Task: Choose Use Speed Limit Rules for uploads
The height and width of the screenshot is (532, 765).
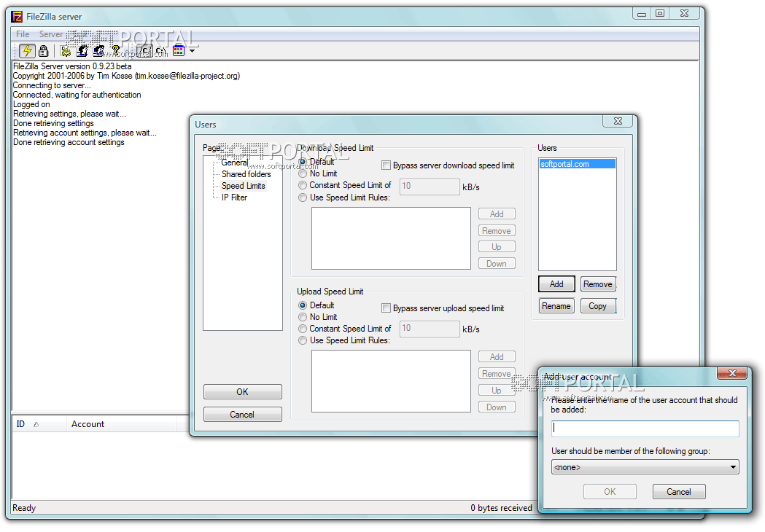Action: tap(303, 340)
